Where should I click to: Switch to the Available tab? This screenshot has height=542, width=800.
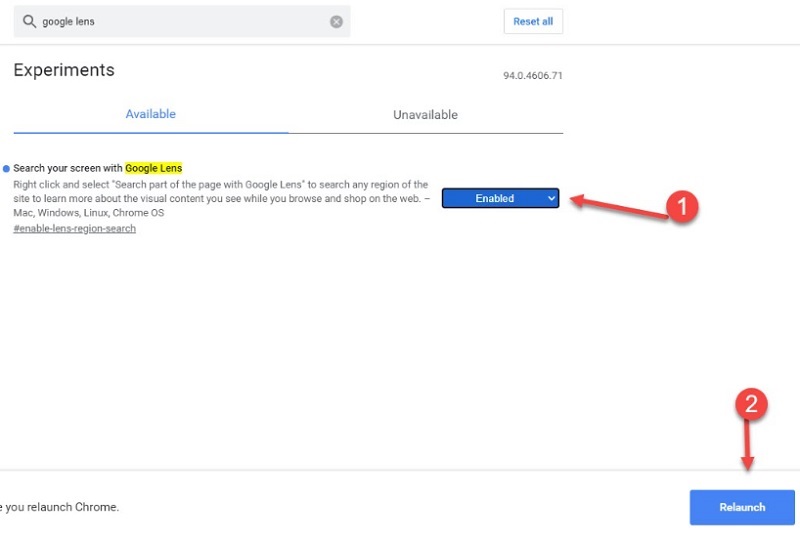coord(150,114)
